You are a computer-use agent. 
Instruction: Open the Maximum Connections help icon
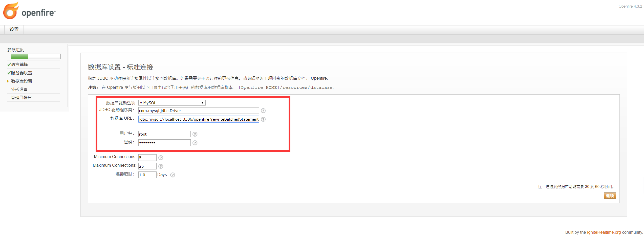click(161, 166)
